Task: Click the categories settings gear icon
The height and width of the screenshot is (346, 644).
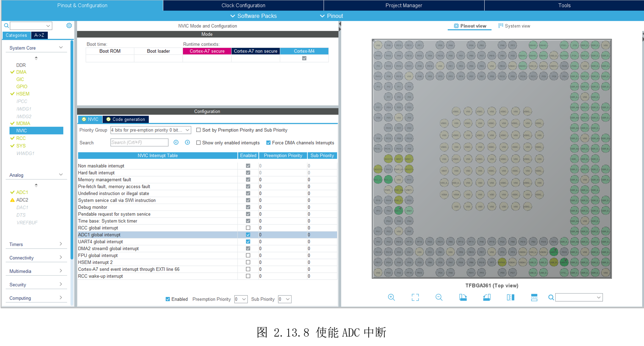Action: [69, 26]
